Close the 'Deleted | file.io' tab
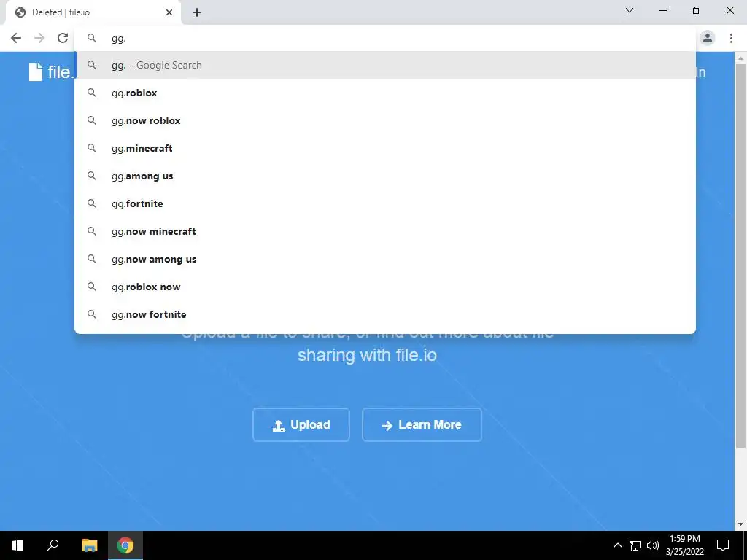Screen dimensions: 747x560 [x=169, y=13]
